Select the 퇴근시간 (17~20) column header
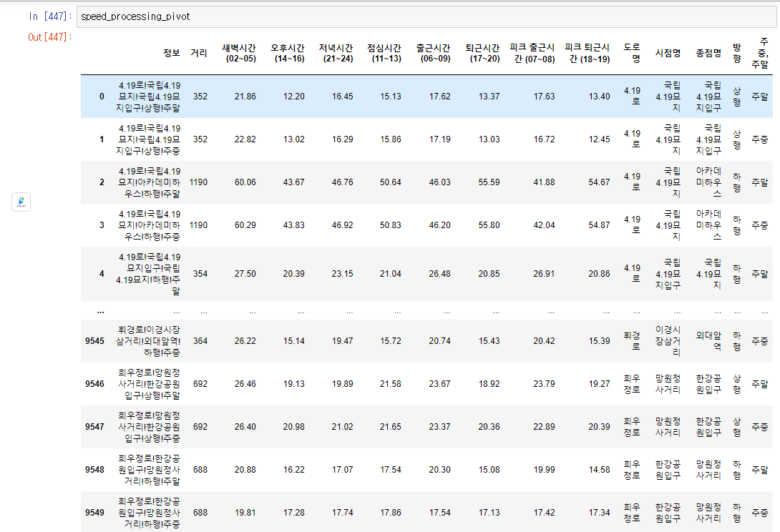Screen dimensions: 780x532 pyautogui.click(x=482, y=53)
